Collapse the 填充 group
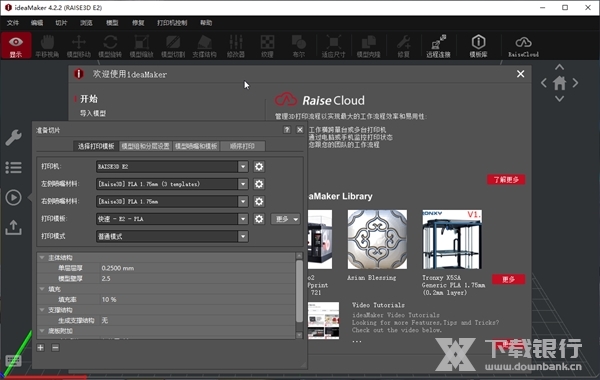This screenshot has height=380, width=600. click(42, 289)
